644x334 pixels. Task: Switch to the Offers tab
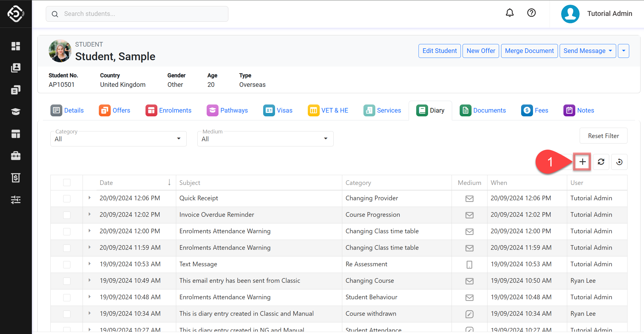coord(114,110)
